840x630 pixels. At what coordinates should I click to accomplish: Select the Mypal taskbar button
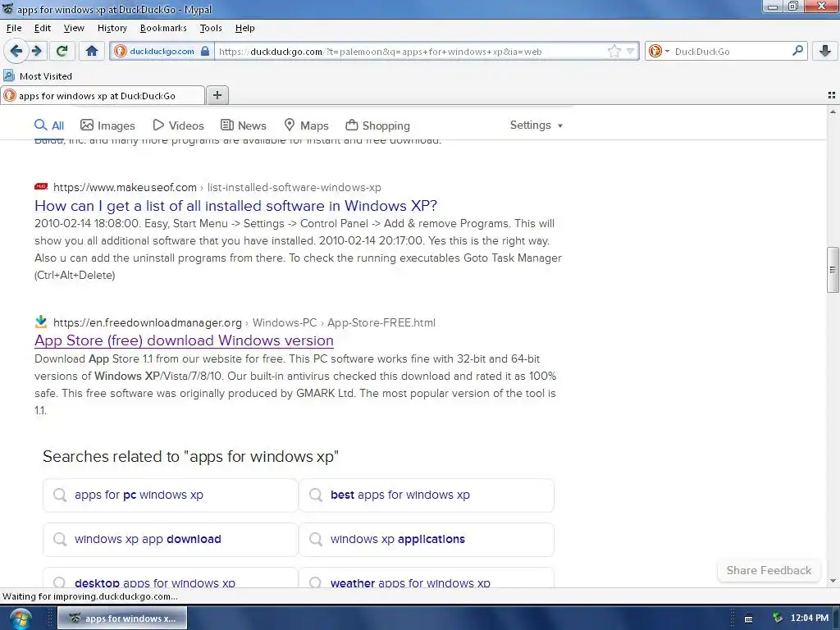(x=122, y=619)
